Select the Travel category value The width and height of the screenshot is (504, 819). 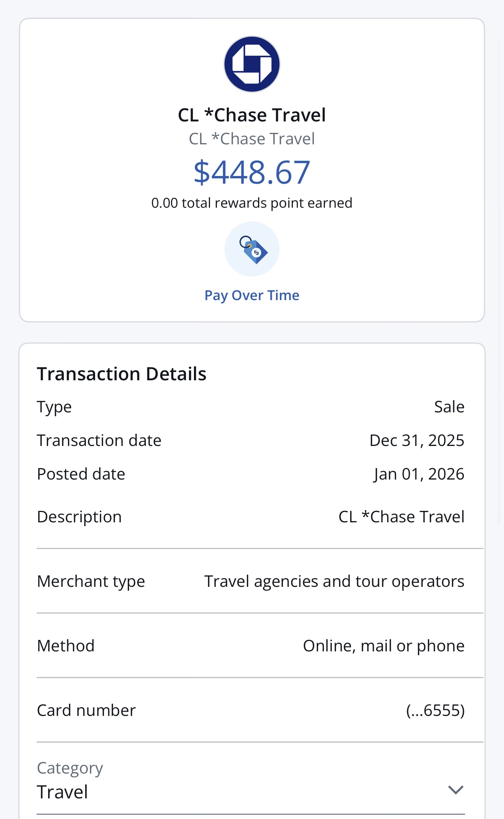(63, 792)
